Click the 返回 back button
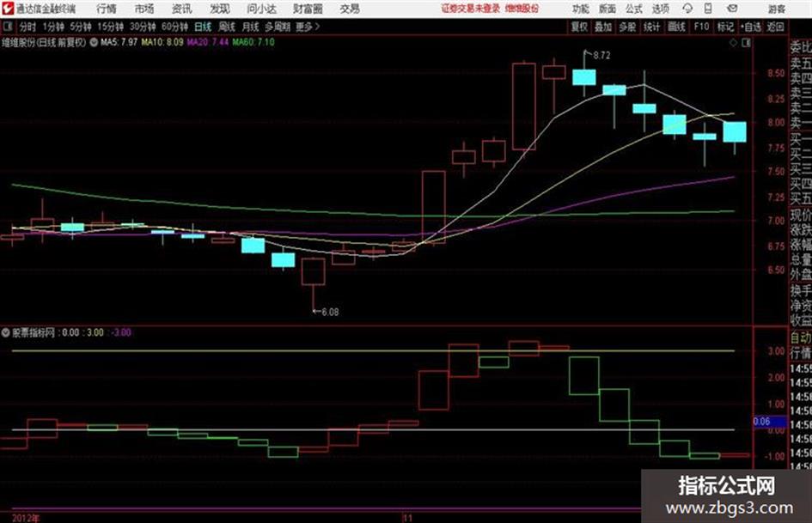Image resolution: width=812 pixels, height=523 pixels. 775,27
